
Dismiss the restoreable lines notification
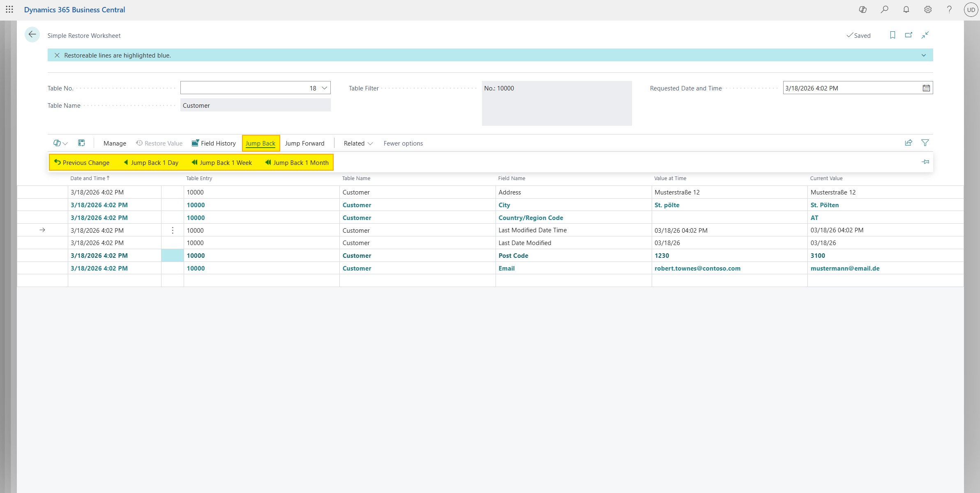[x=57, y=55]
